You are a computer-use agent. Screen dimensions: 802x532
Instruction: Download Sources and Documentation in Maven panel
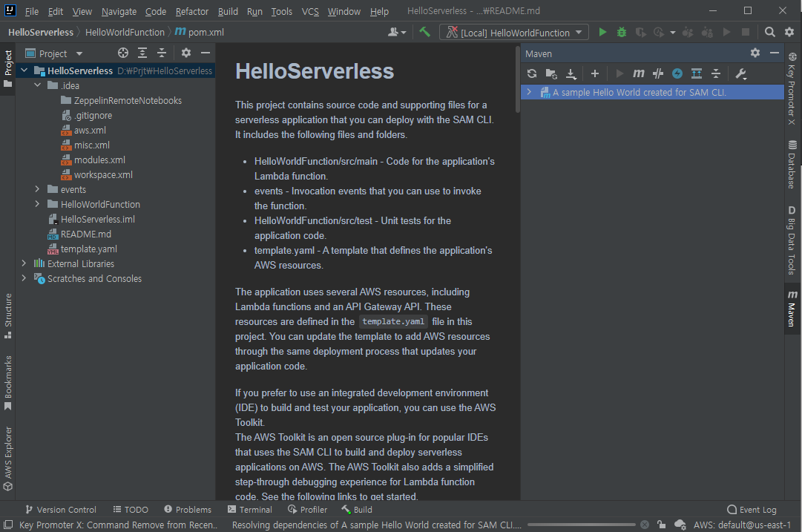click(571, 73)
